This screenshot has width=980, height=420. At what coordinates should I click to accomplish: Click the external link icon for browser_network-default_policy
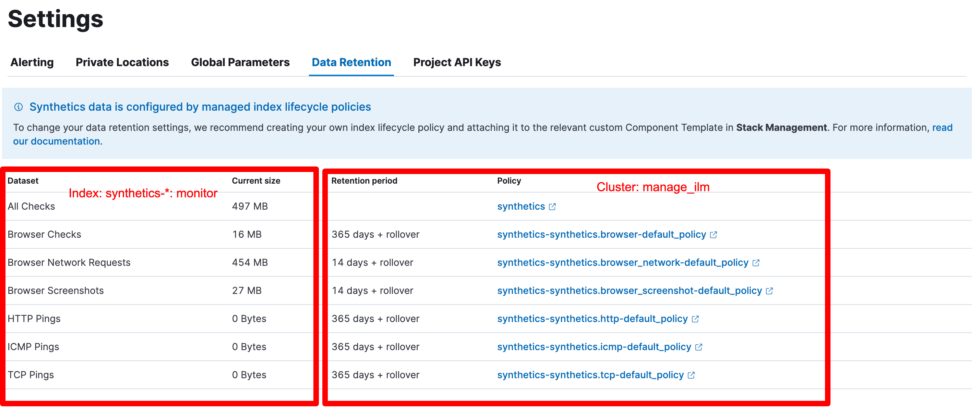click(757, 262)
